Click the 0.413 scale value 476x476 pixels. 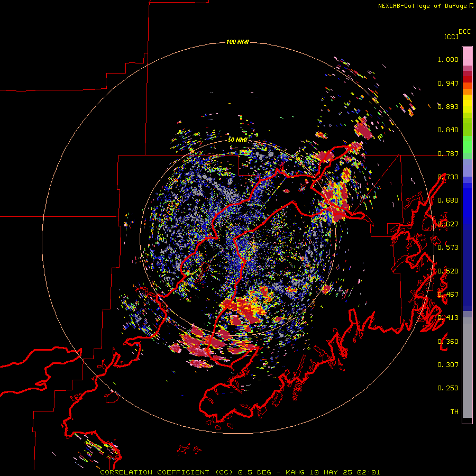(x=448, y=318)
